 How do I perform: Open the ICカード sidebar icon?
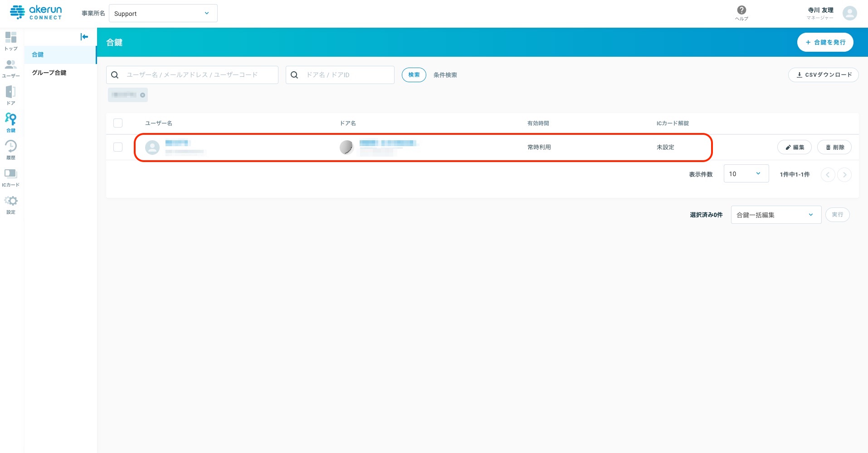click(x=11, y=177)
